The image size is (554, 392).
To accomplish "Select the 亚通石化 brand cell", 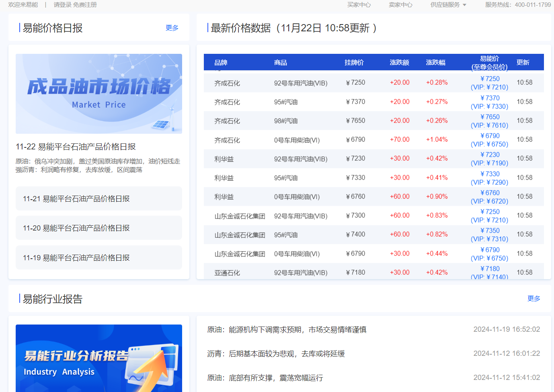I will pyautogui.click(x=227, y=273).
